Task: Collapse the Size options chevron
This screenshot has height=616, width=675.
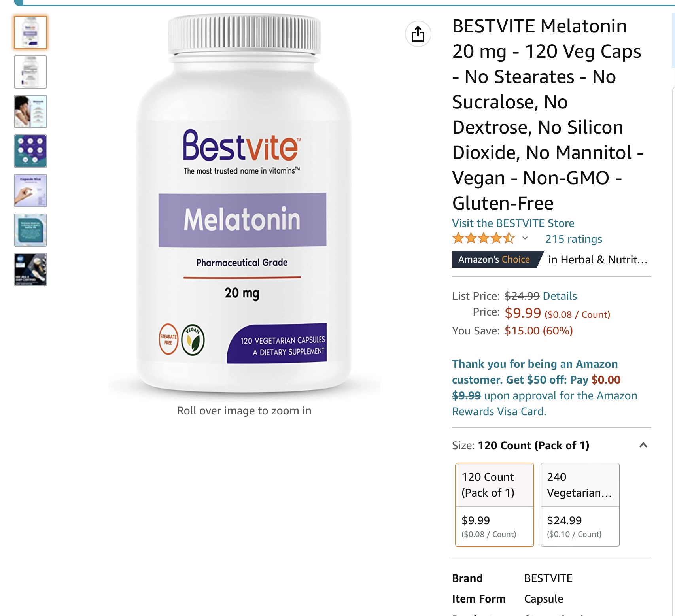Action: coord(643,445)
